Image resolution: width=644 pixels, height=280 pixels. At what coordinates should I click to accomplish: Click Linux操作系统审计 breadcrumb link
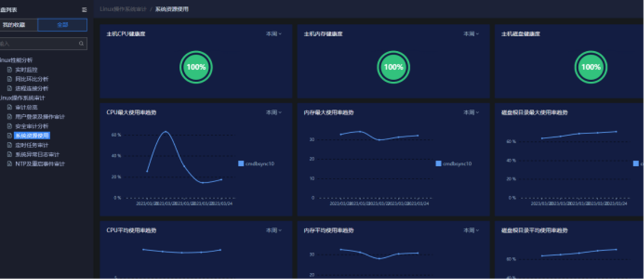click(123, 9)
